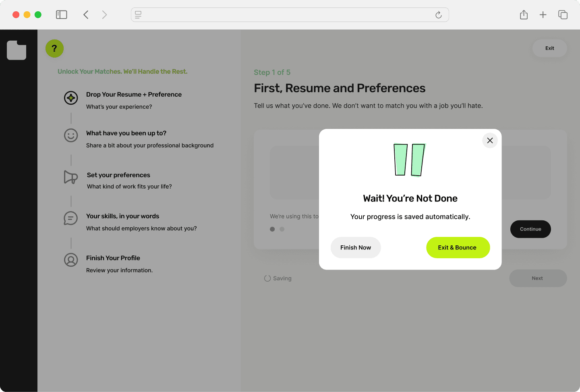Open the help question mark icon

(54, 48)
